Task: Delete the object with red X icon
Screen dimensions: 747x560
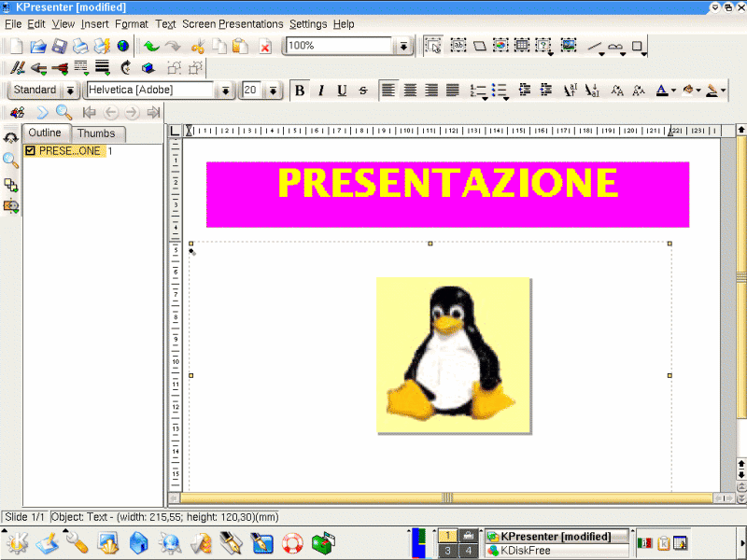Action: [265, 47]
